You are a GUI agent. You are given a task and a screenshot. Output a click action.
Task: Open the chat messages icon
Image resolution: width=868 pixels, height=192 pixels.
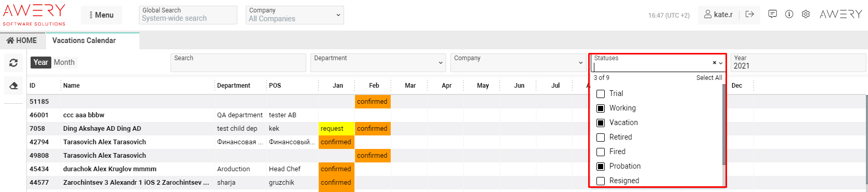click(773, 15)
